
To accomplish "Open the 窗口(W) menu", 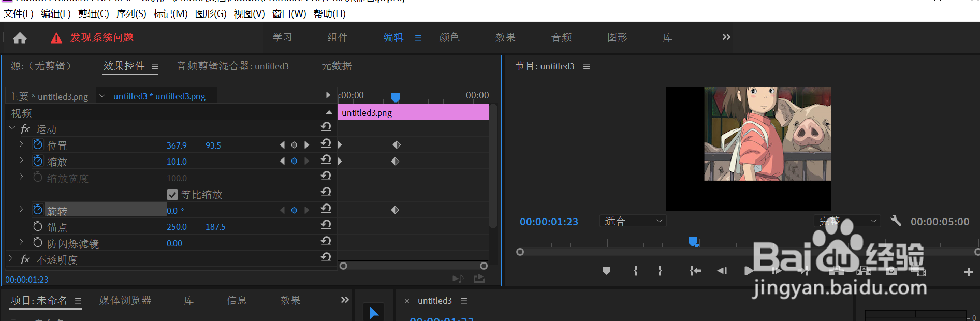I will pos(289,14).
